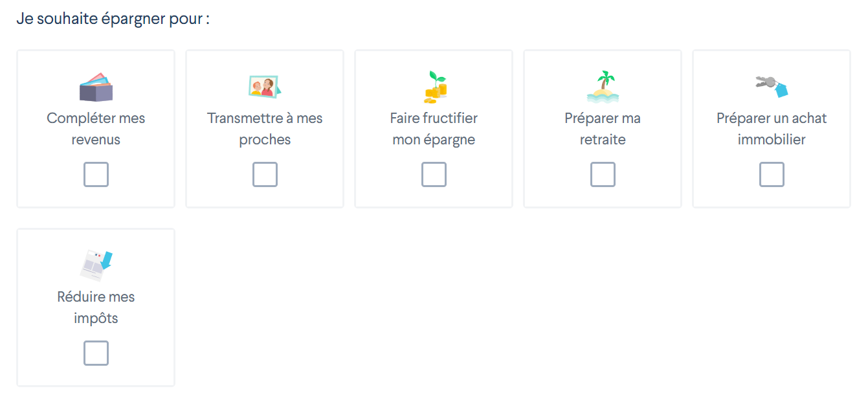Choose the real estate purchase option card
868x402 pixels.
coord(772,129)
